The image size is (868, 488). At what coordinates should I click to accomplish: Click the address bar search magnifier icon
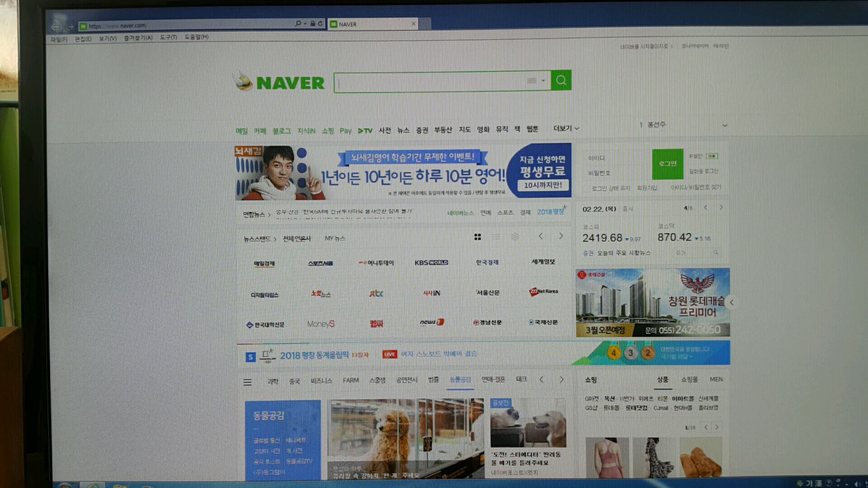pos(298,23)
